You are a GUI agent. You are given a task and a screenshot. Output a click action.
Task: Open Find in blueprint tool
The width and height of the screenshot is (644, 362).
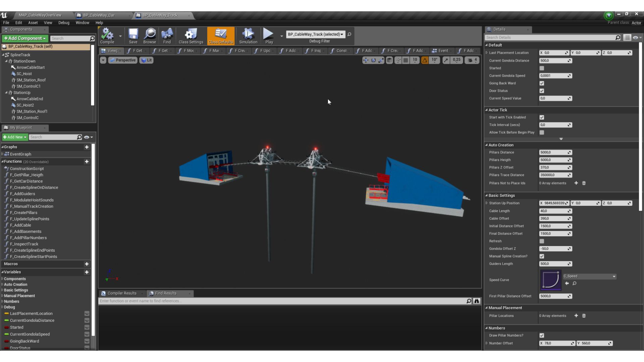tap(167, 36)
